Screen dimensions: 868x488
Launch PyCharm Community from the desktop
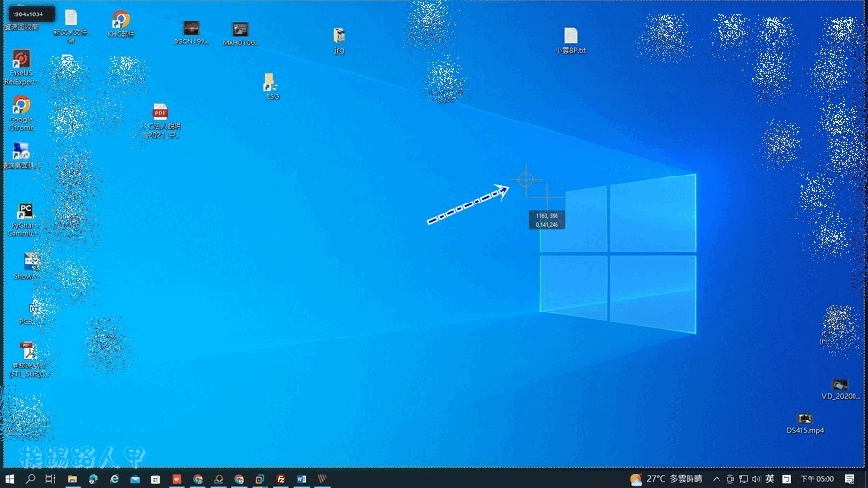[25, 212]
